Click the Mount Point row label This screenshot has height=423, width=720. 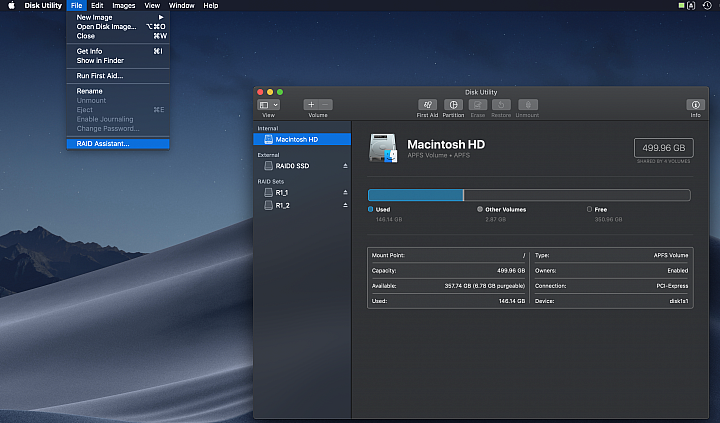pos(388,255)
